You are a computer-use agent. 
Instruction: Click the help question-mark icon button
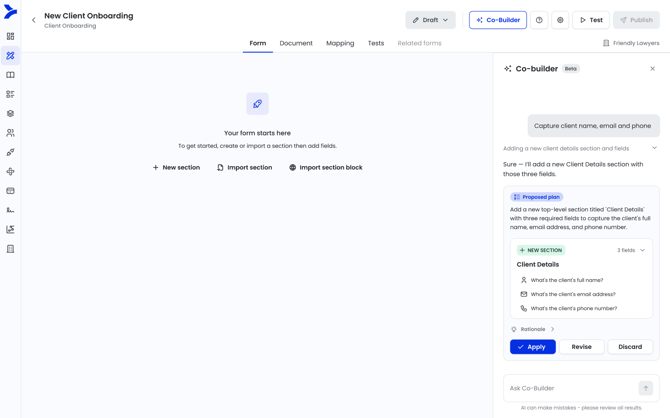point(539,20)
